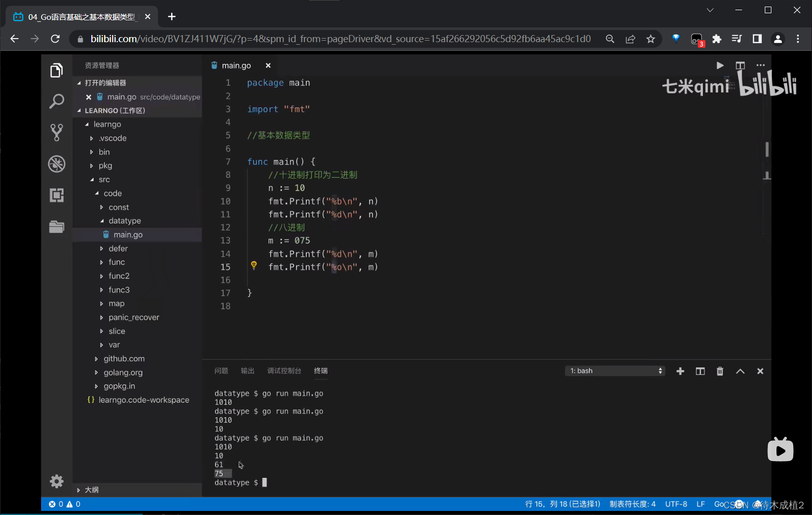This screenshot has height=515, width=812.
Task: Change the UTF-8 encoding setting
Action: tap(676, 504)
